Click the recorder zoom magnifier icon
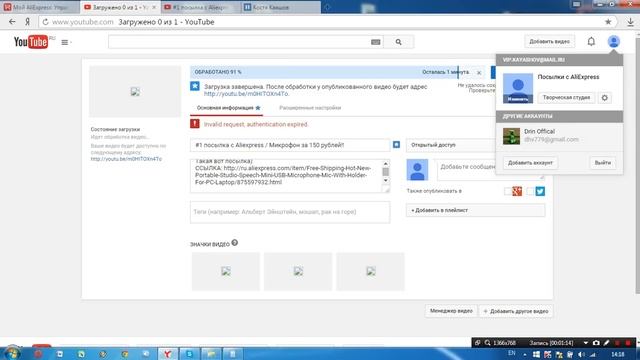Viewport: 640px width, 360px height. pos(487,343)
